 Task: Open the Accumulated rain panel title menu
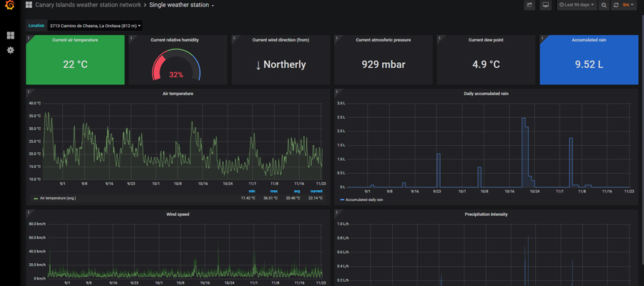pyautogui.click(x=589, y=40)
